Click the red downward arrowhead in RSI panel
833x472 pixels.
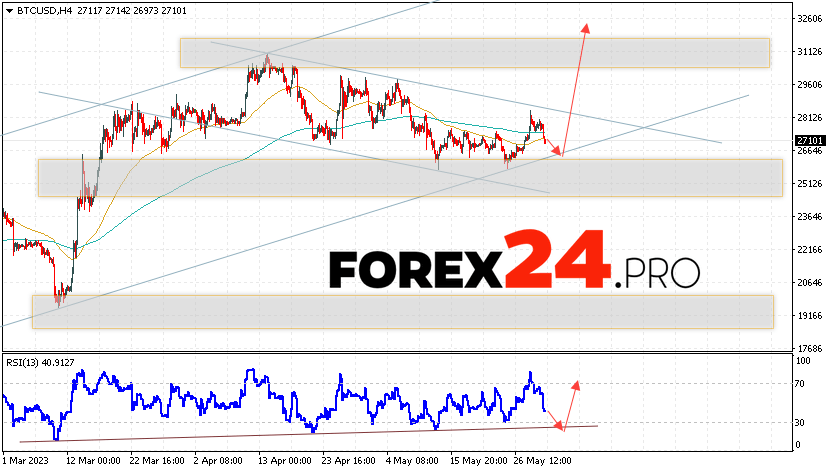(560, 427)
